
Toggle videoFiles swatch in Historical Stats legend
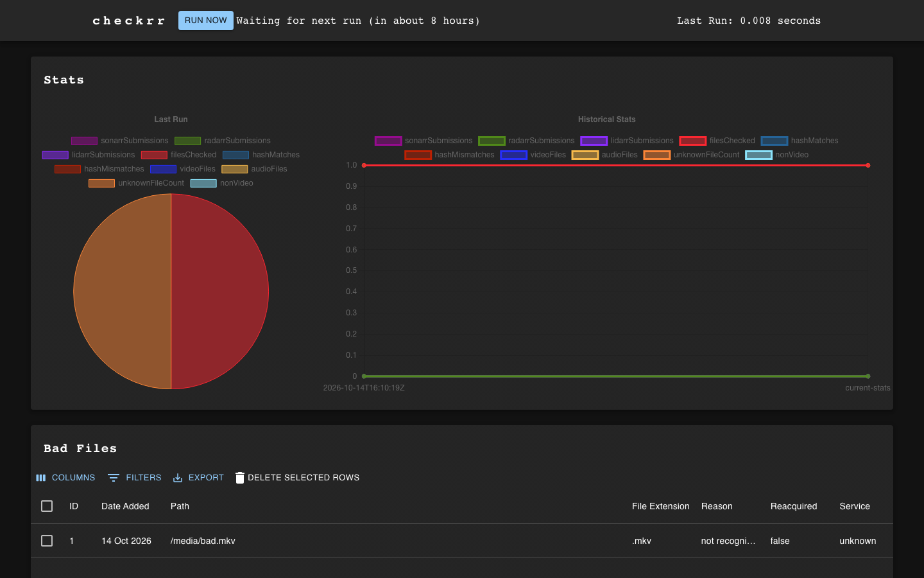[x=513, y=155]
